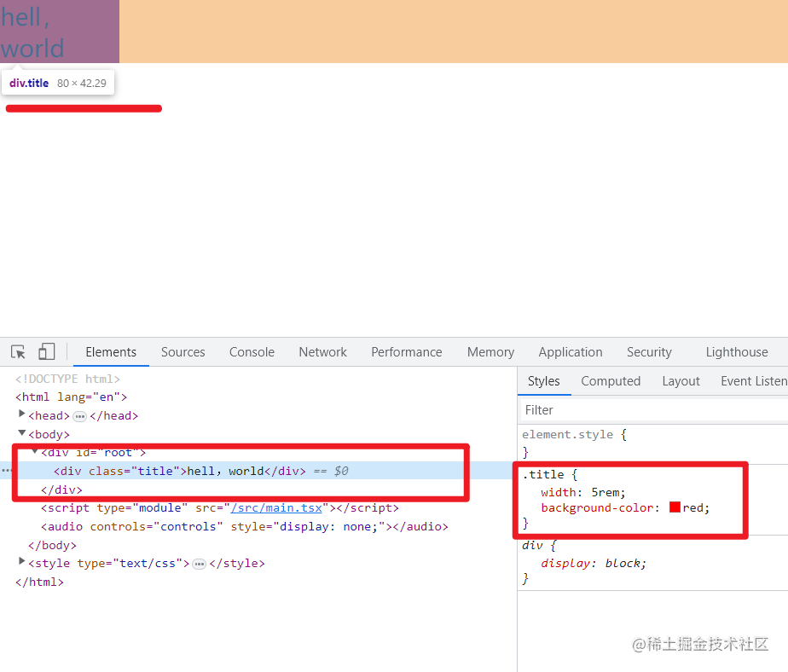Select the audio controls element row
Viewport: 788px width, 672px height.
pos(244,527)
